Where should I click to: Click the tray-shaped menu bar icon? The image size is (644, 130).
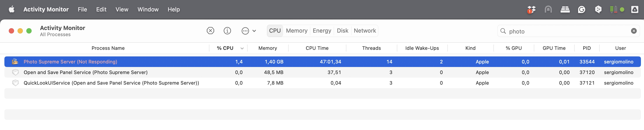pos(565,9)
